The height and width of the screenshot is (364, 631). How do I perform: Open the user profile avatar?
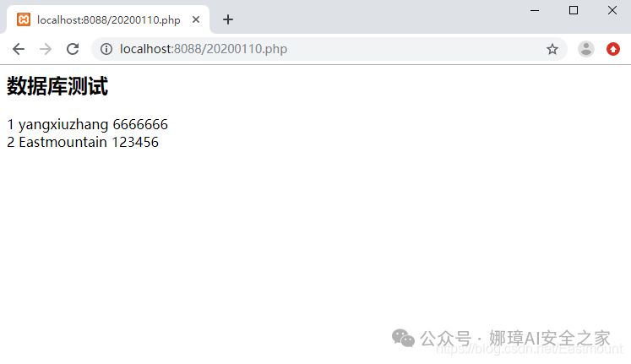586,49
